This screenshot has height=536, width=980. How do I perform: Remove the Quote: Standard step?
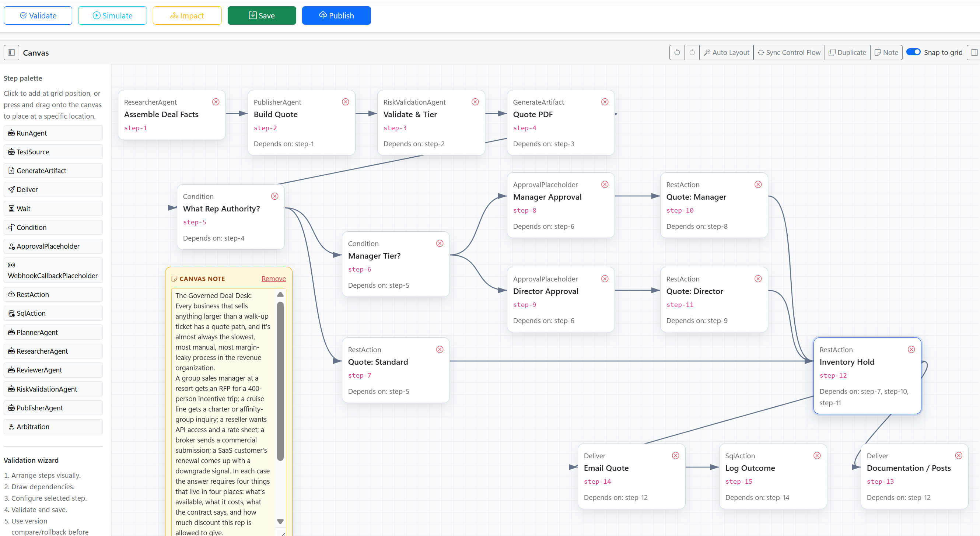tap(440, 350)
